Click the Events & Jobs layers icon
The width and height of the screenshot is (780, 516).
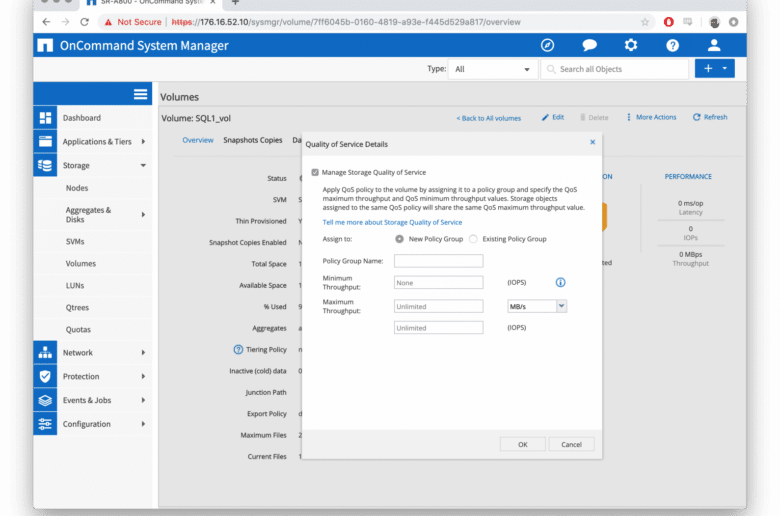pos(45,400)
